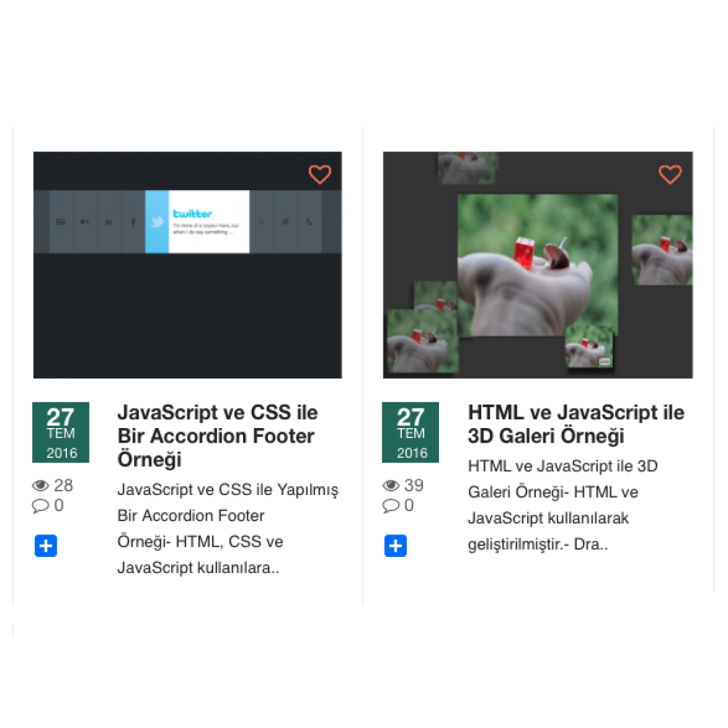Click the blue share plus icon on right post
Image resolution: width=728 pixels, height=728 pixels.
coord(395,546)
